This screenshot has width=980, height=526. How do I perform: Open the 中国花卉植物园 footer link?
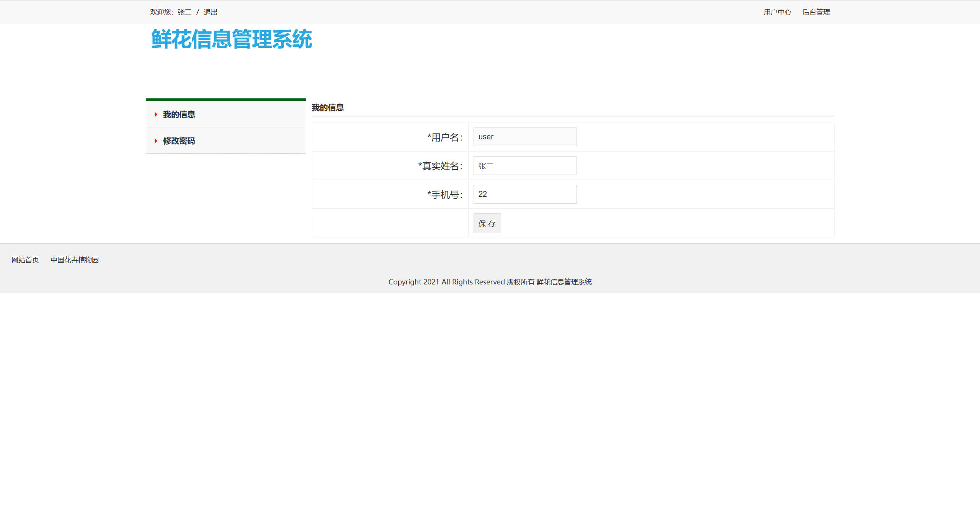pyautogui.click(x=75, y=260)
